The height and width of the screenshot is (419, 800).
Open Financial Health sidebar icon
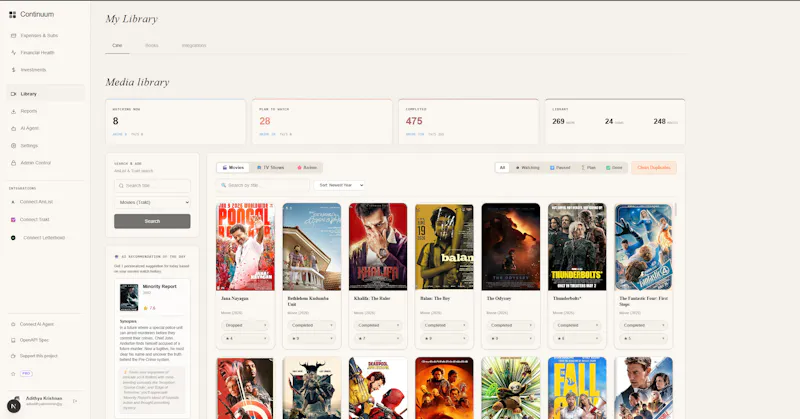(13, 53)
